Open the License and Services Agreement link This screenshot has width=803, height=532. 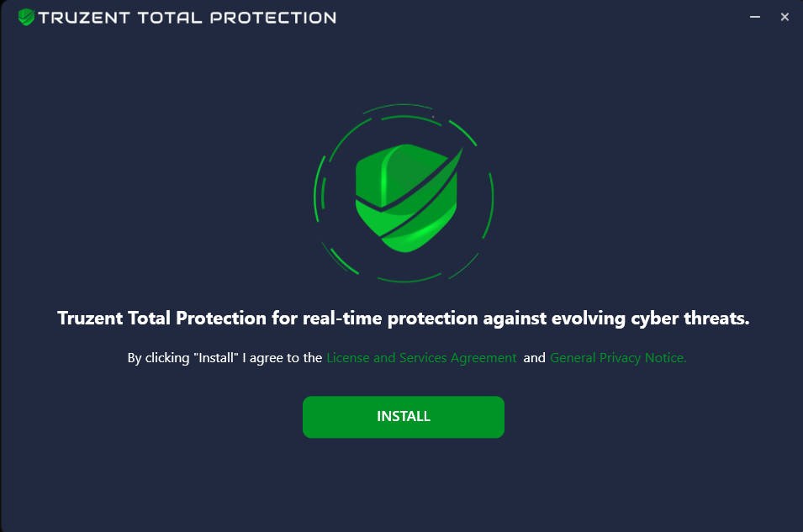pos(421,358)
